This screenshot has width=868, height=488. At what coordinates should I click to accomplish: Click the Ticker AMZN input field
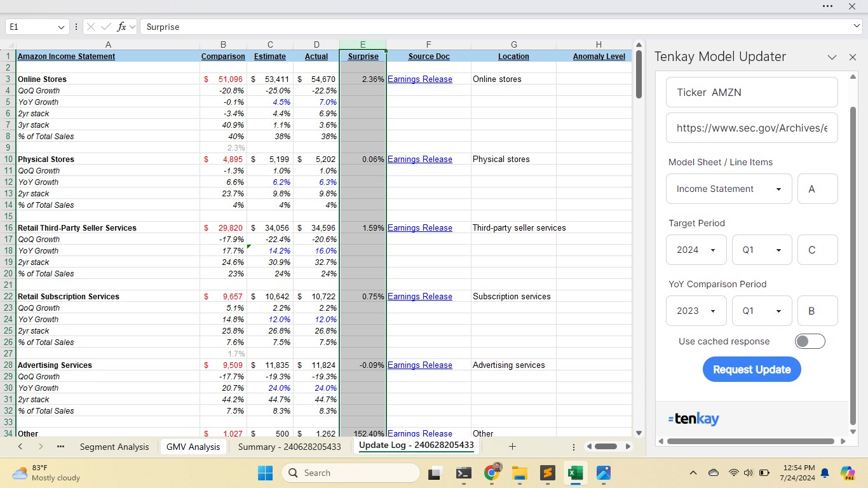(752, 92)
